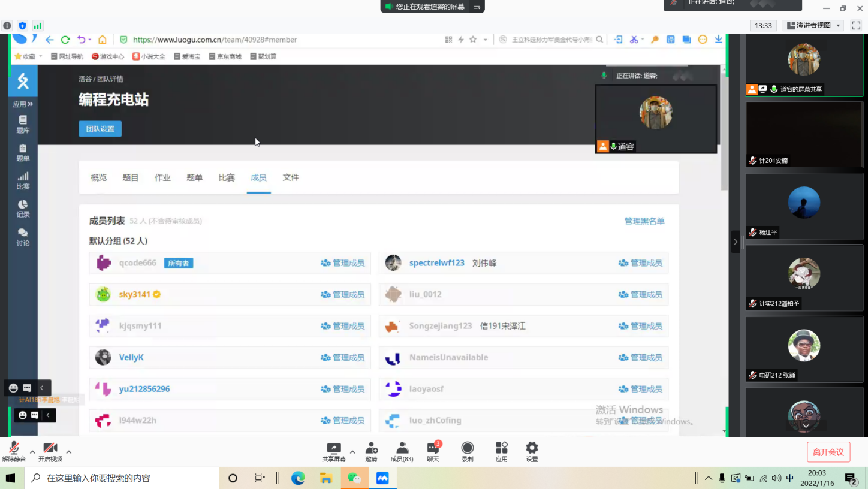Image resolution: width=868 pixels, height=489 pixels.
Task: Click the share screen (共享屏幕) icon
Action: click(x=334, y=449)
